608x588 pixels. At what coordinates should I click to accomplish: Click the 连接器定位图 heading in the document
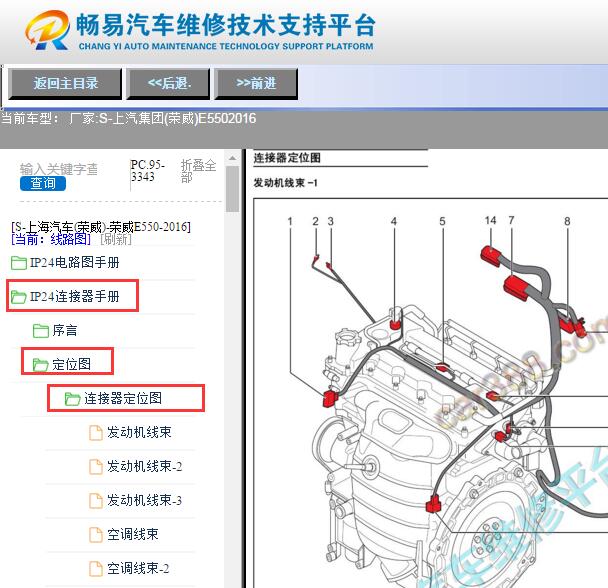287,158
